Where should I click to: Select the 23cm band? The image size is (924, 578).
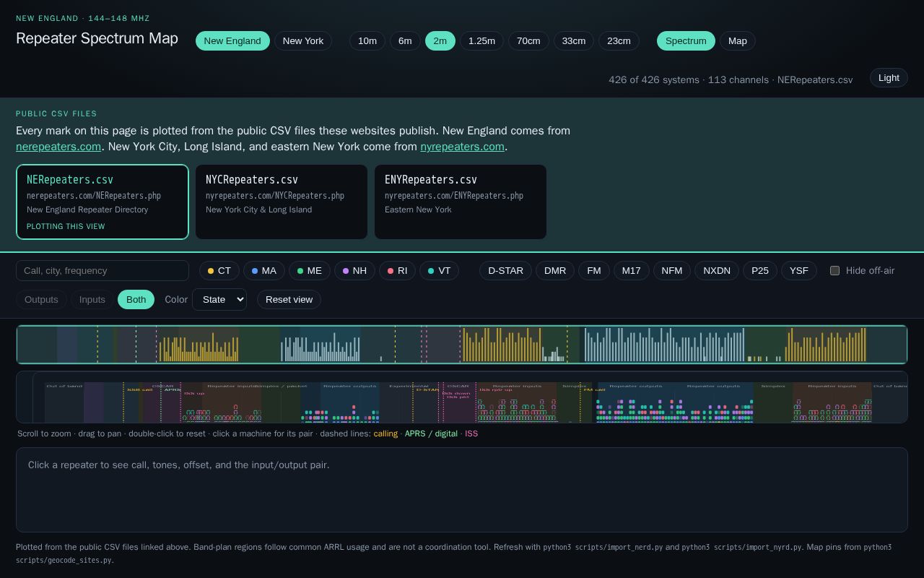619,40
